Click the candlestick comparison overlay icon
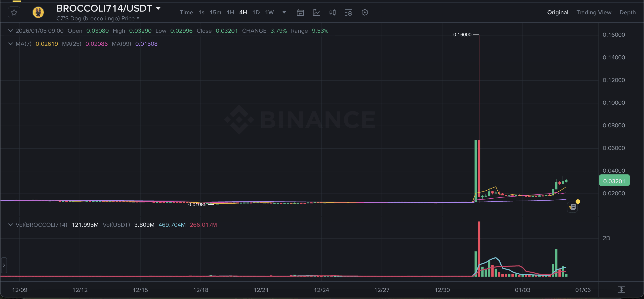Viewport: 644px width, 299px height. pyautogui.click(x=332, y=12)
